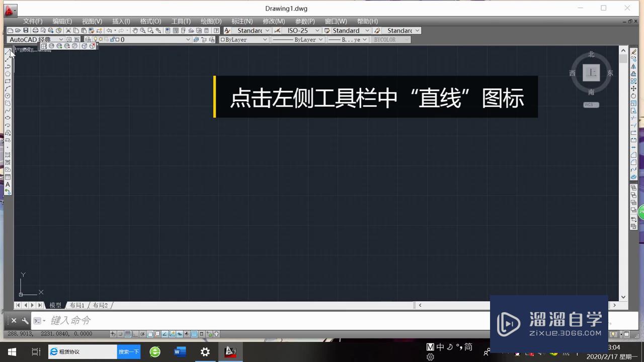The image size is (644, 362).
Task: Toggle Object Snap in status bar
Action: [150, 334]
